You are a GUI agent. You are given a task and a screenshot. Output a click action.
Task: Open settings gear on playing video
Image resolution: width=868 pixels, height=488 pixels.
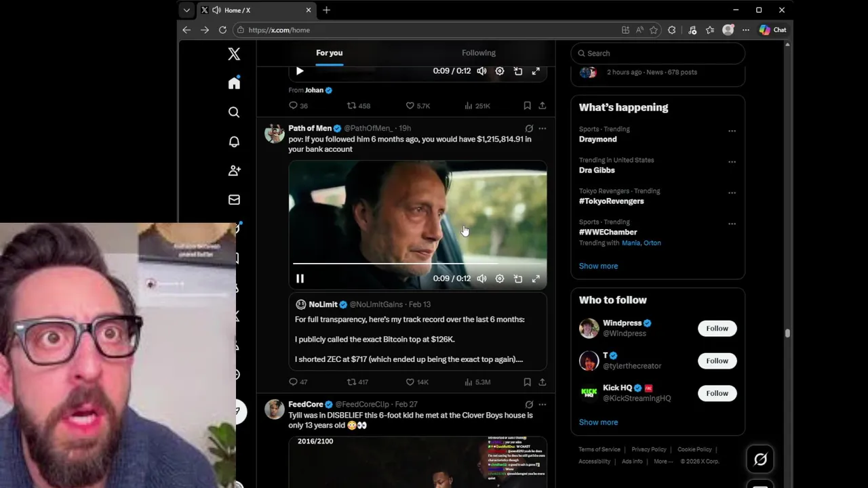pyautogui.click(x=500, y=279)
